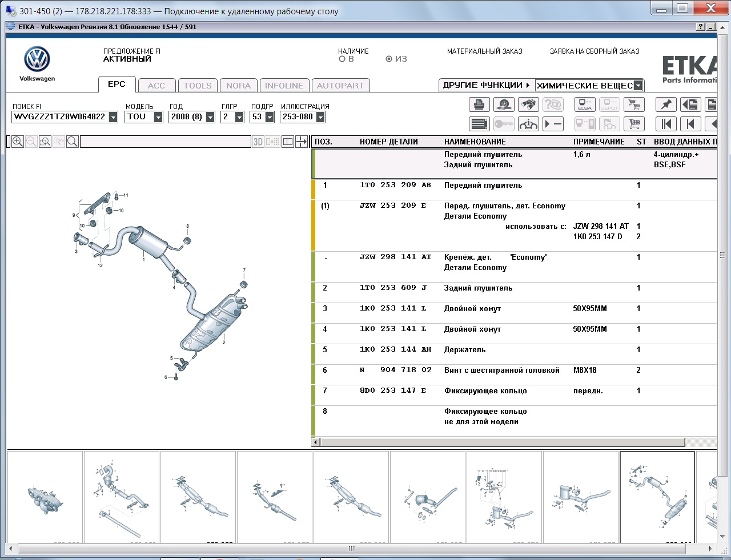Toggle the split view layout icon
The image size is (731, 560).
click(x=288, y=142)
